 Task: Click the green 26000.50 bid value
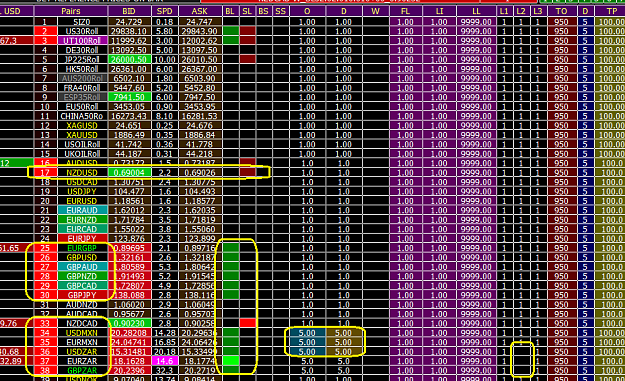(x=130, y=59)
